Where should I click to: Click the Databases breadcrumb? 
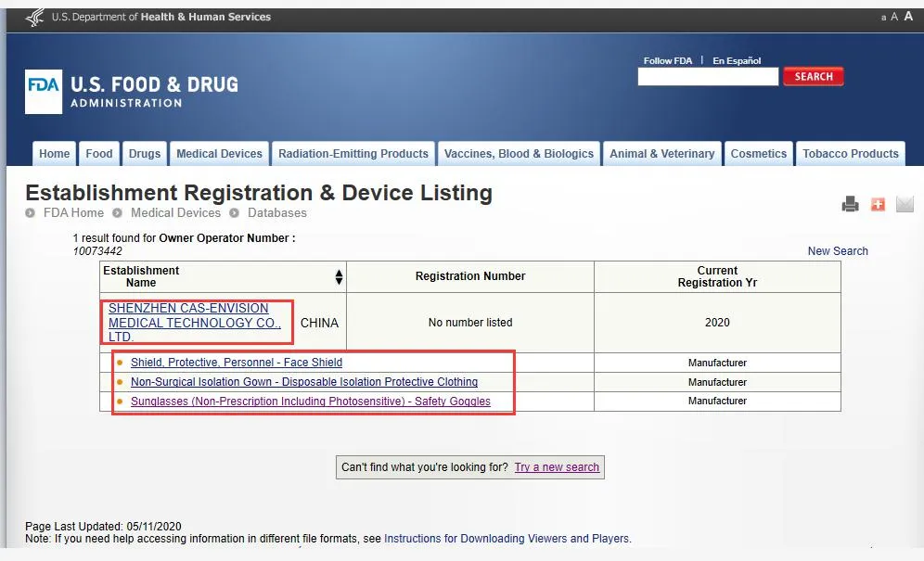click(x=277, y=212)
